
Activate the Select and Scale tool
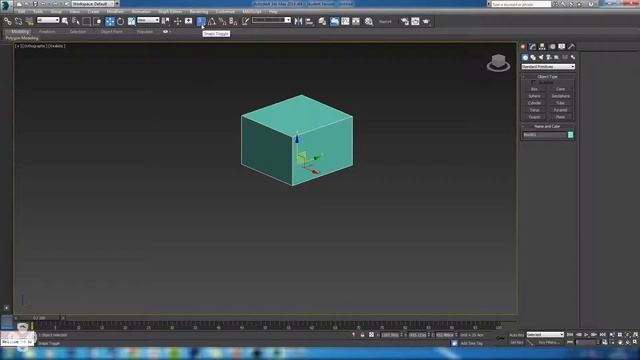click(131, 21)
